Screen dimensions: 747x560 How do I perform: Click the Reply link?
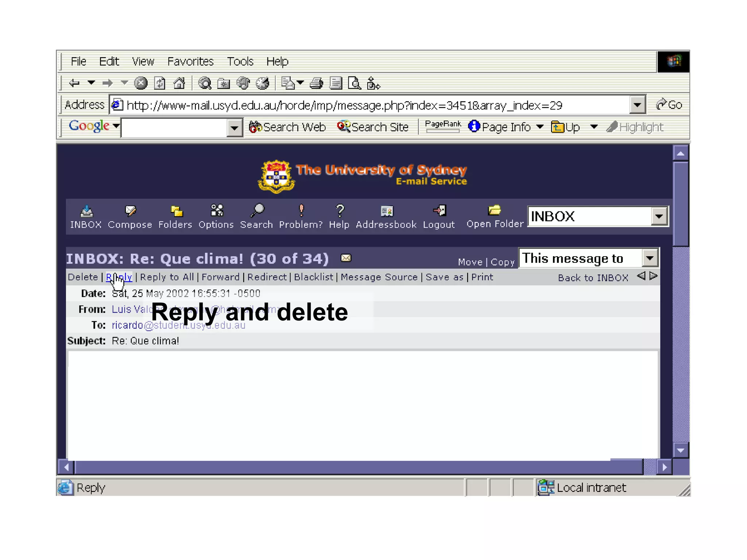pyautogui.click(x=119, y=277)
